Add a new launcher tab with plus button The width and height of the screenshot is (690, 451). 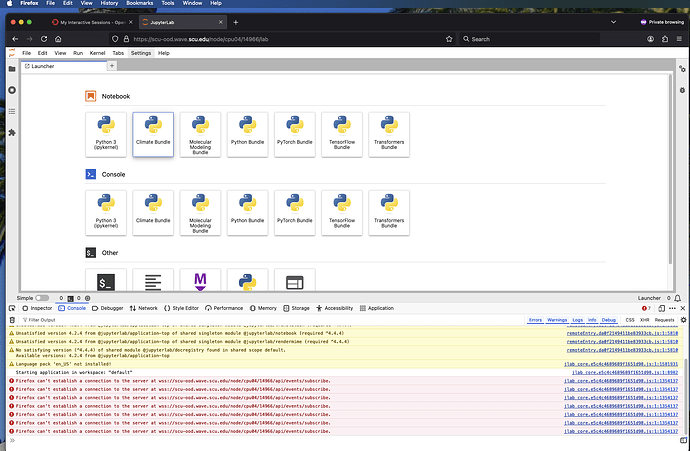[x=112, y=66]
